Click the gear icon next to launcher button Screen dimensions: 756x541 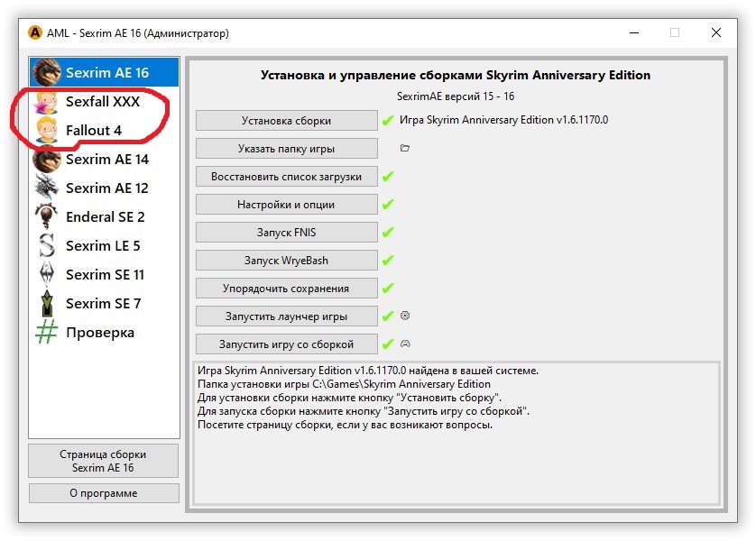[x=405, y=316]
